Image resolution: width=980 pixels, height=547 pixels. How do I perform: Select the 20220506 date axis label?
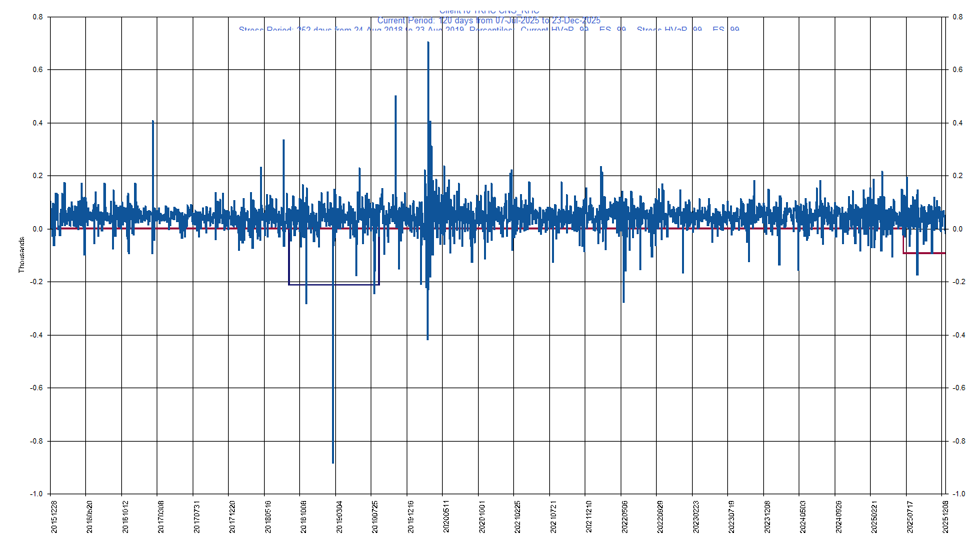625,518
